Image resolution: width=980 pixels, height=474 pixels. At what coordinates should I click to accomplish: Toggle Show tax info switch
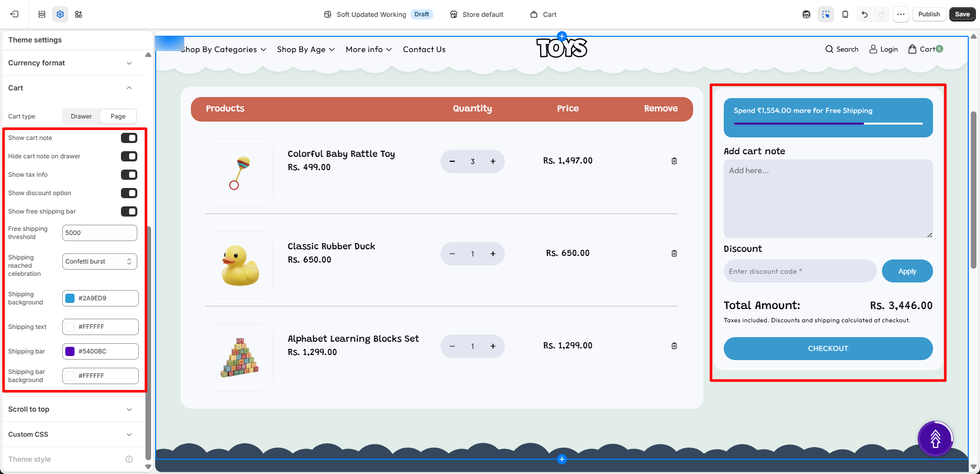click(x=129, y=175)
